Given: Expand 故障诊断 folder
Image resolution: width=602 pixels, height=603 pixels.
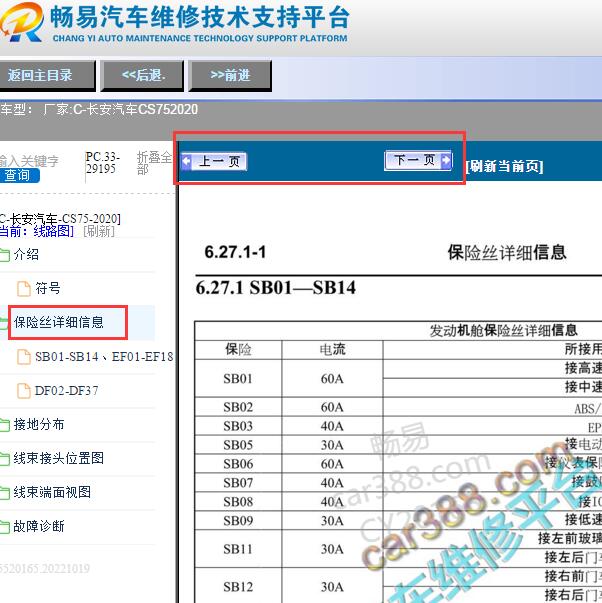Looking at the screenshot, I should click(38, 526).
